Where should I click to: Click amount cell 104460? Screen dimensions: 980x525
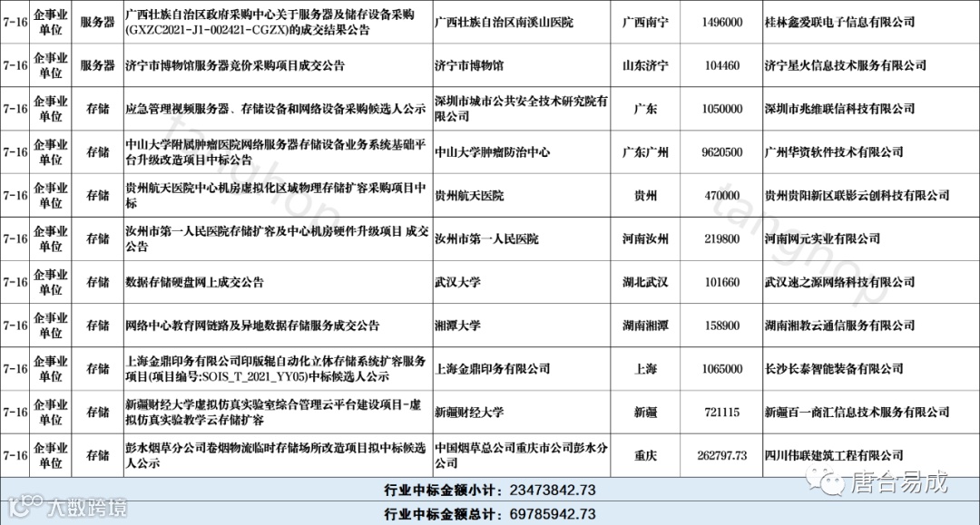tap(722, 65)
